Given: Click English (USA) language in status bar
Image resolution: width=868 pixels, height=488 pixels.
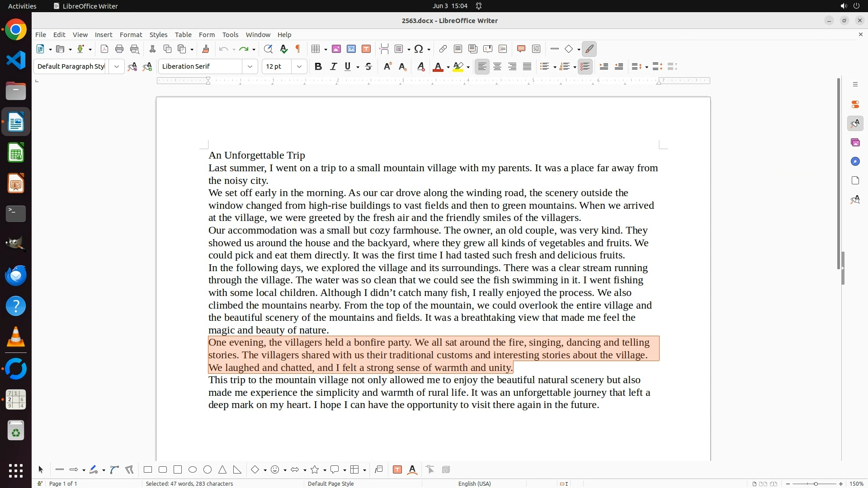Looking at the screenshot, I should (474, 483).
